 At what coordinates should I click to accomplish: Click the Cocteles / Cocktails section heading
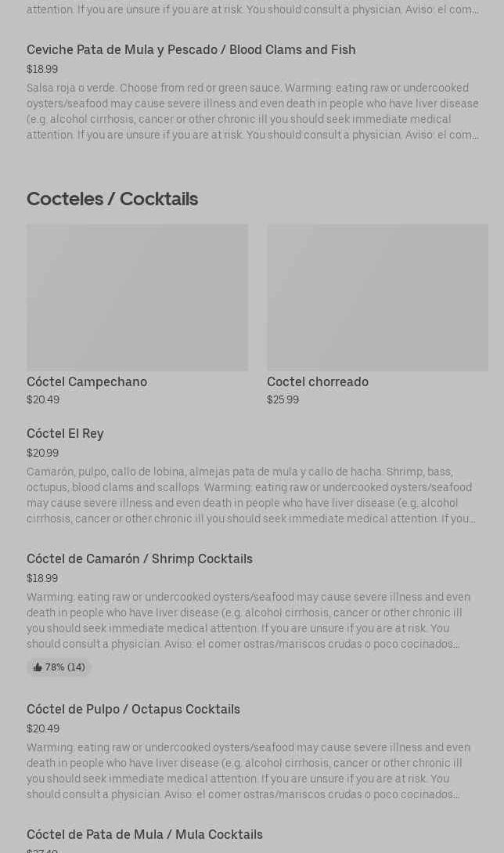112,199
